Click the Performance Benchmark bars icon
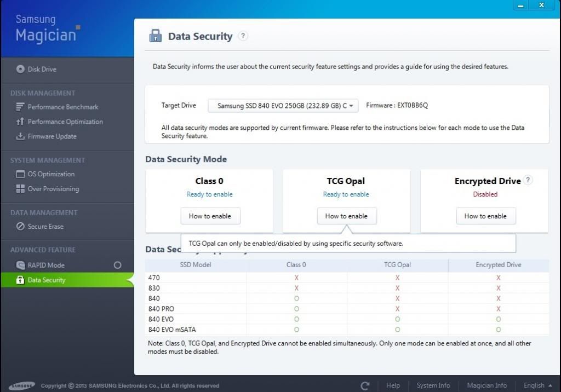Viewport: 561px width, 392px height. click(x=20, y=107)
